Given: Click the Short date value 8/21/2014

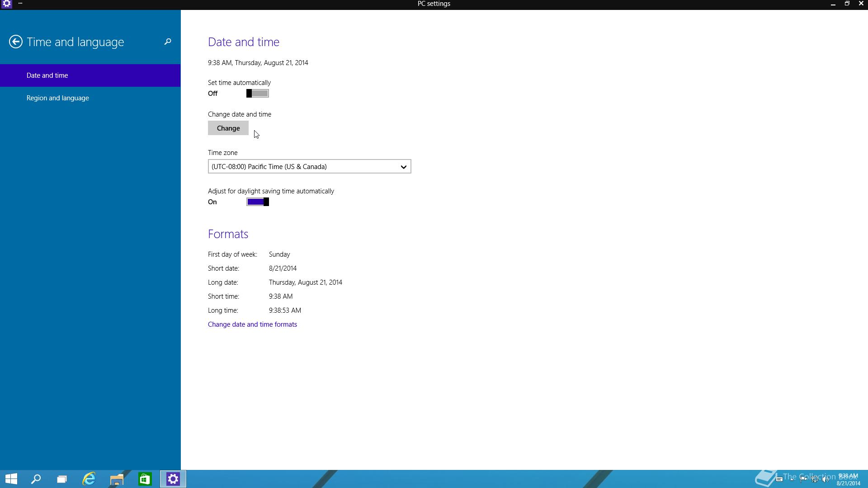Looking at the screenshot, I should (283, 268).
